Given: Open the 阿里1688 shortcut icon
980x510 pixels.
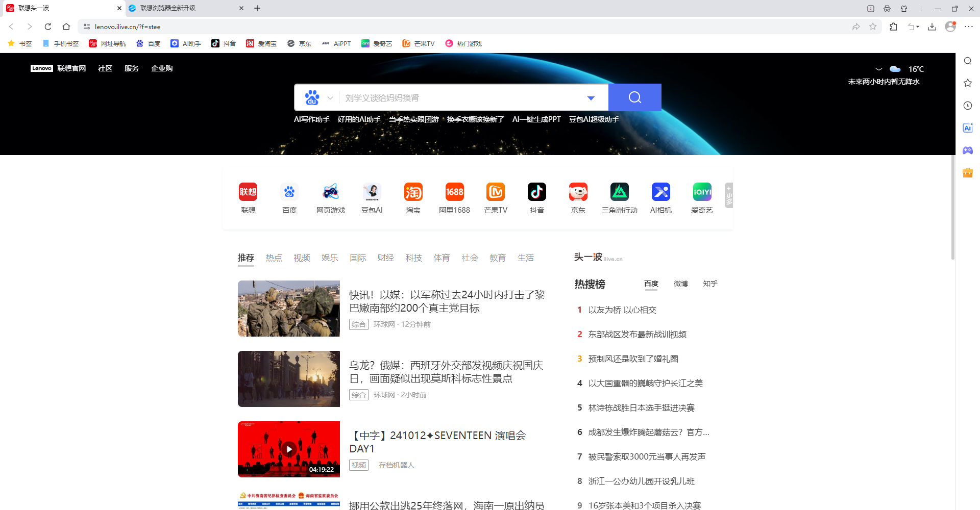Looking at the screenshot, I should pos(455,192).
